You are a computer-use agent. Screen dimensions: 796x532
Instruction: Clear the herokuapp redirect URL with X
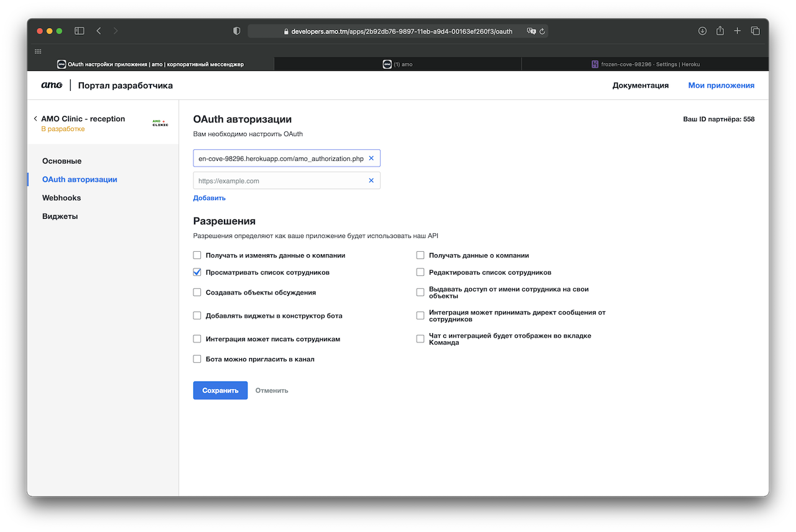point(371,158)
